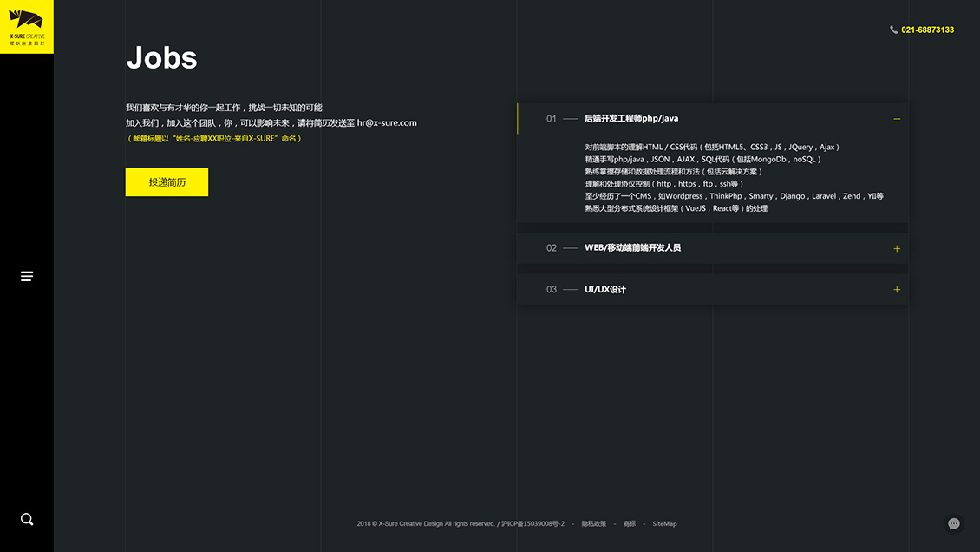The height and width of the screenshot is (552, 980).
Task: Click the Jobs page heading
Action: pyautogui.click(x=162, y=58)
